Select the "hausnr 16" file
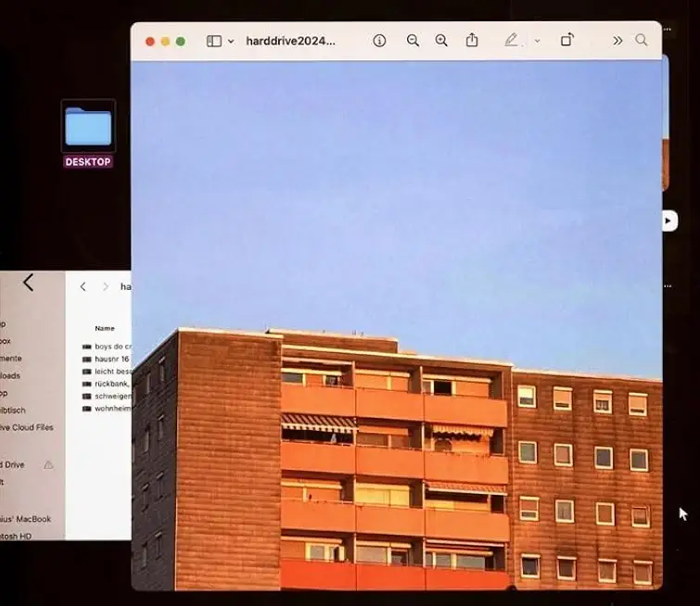This screenshot has width=700, height=606. coord(111,359)
